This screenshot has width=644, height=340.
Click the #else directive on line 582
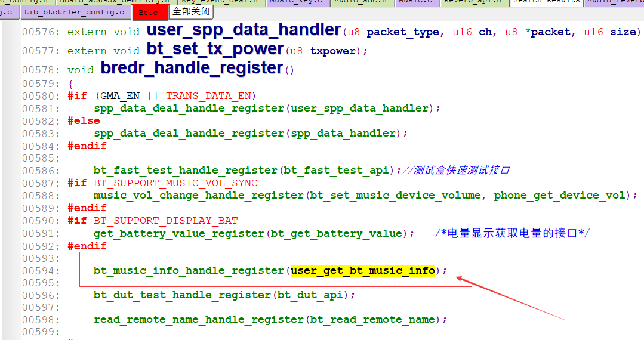84,120
